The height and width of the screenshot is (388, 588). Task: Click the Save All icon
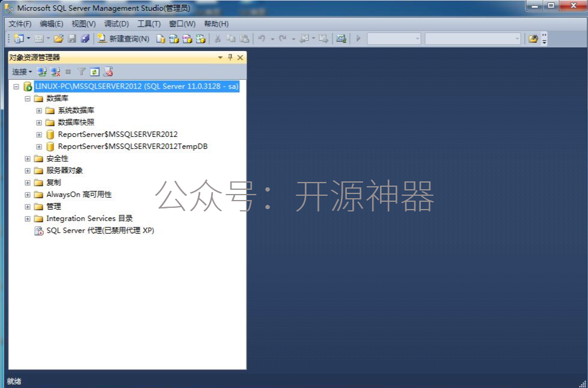pyautogui.click(x=85, y=38)
